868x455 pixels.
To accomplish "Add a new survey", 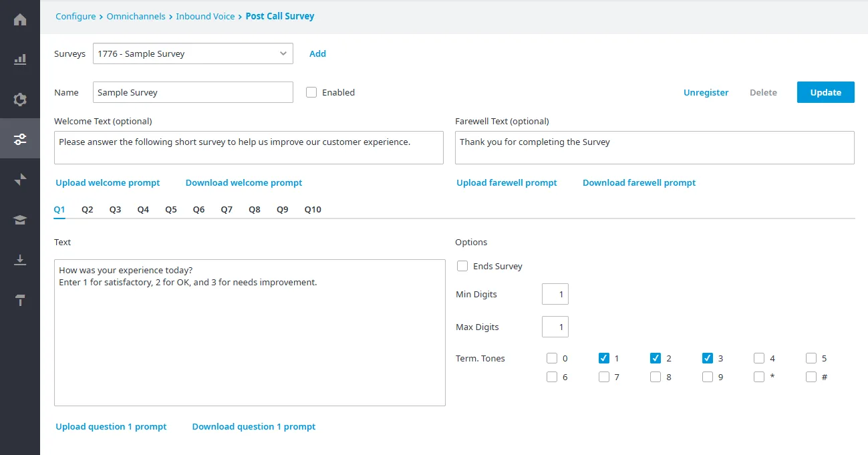I will (x=317, y=53).
